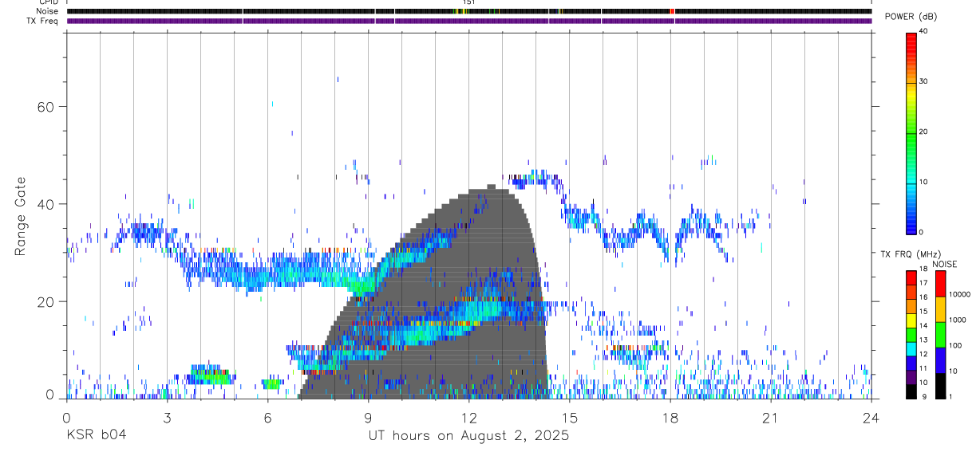980x452 pixels.
Task: Select the 30 tick on the power colorbar
Action: point(923,81)
